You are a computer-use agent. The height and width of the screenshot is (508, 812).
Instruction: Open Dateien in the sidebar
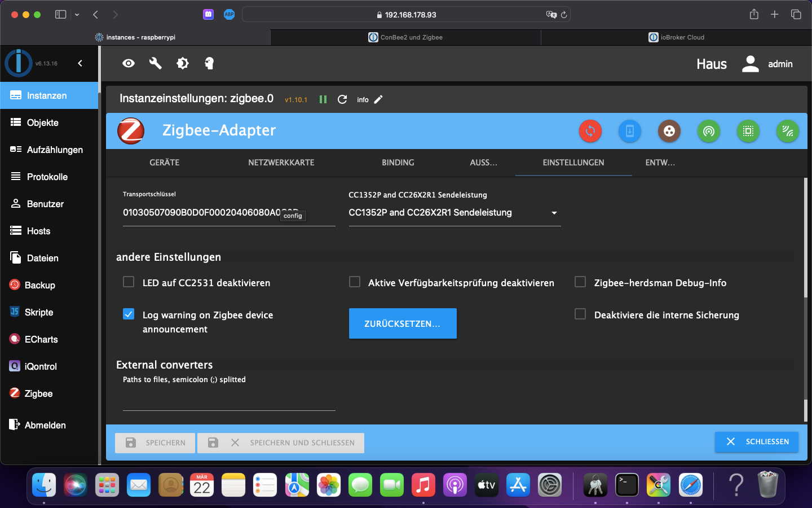(x=49, y=258)
